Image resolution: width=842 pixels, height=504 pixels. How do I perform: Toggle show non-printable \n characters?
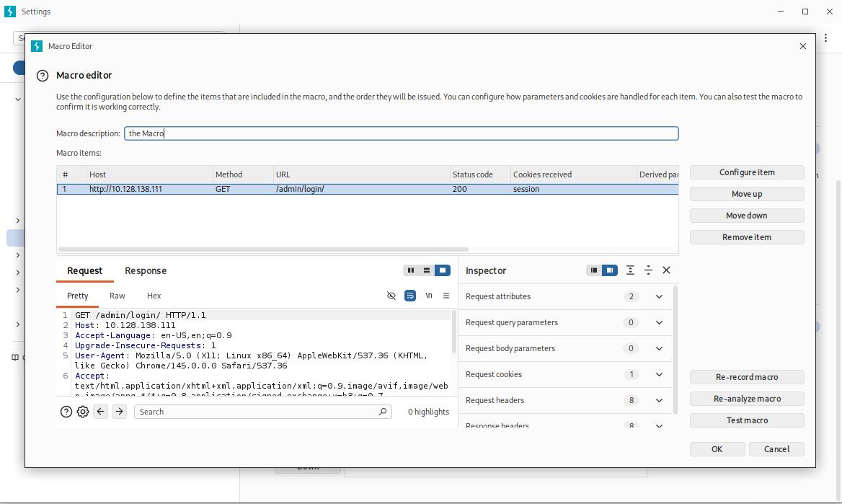(x=429, y=296)
